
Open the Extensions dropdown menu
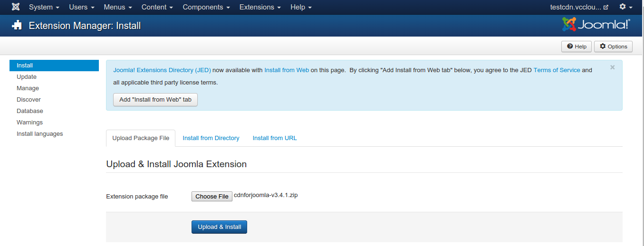[260, 7]
